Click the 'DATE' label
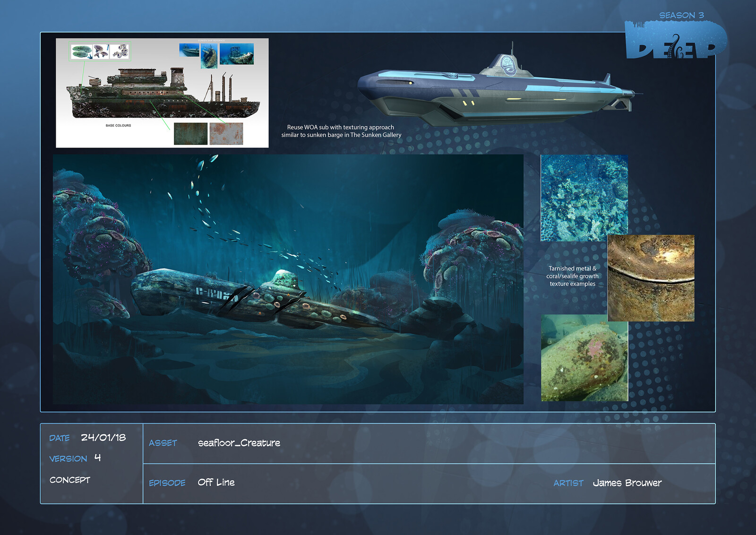 click(x=60, y=438)
